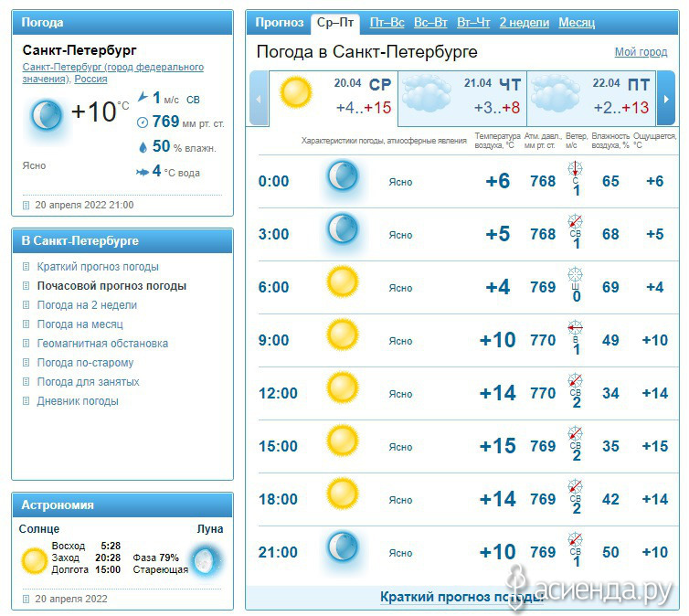Viewport: 689px width, 616px height.
Task: Click the Мой город link
Action: (x=641, y=52)
